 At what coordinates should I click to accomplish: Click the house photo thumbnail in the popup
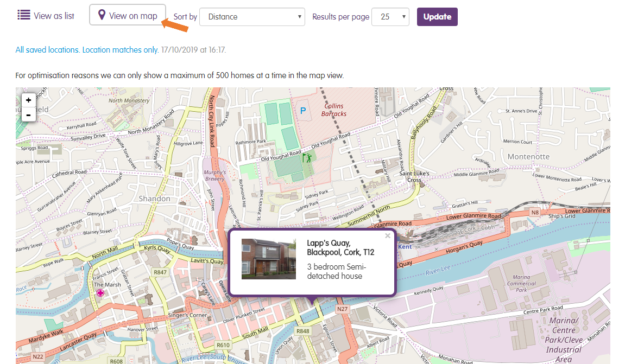pos(268,259)
